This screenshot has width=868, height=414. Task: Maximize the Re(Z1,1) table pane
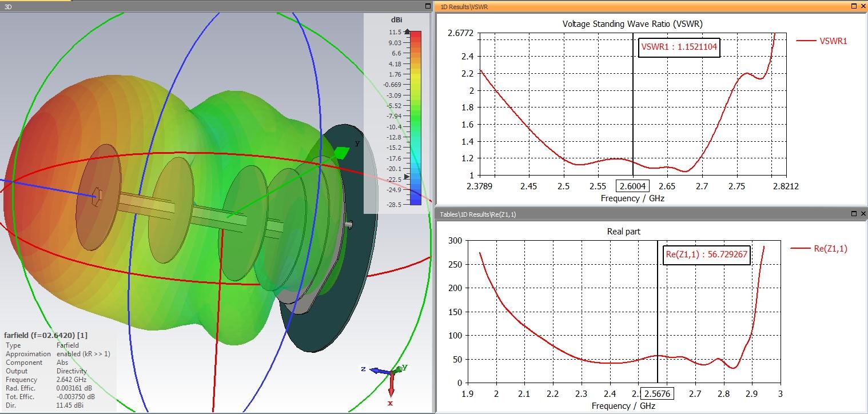854,213
